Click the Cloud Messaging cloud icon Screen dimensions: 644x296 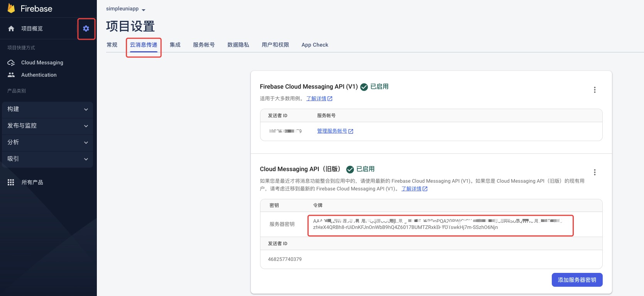(x=11, y=62)
